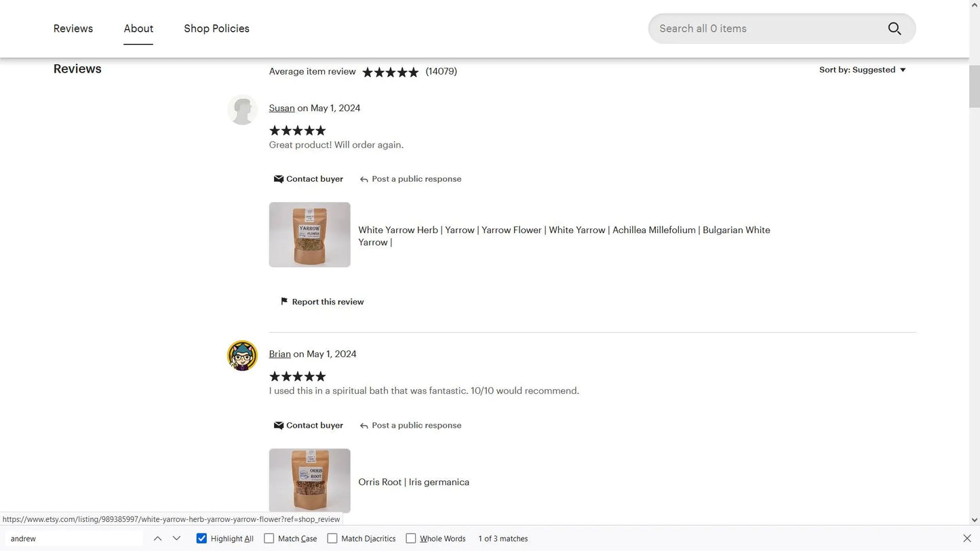980x551 pixels.
Task: Contact buyer under Susan's review
Action: (309, 179)
